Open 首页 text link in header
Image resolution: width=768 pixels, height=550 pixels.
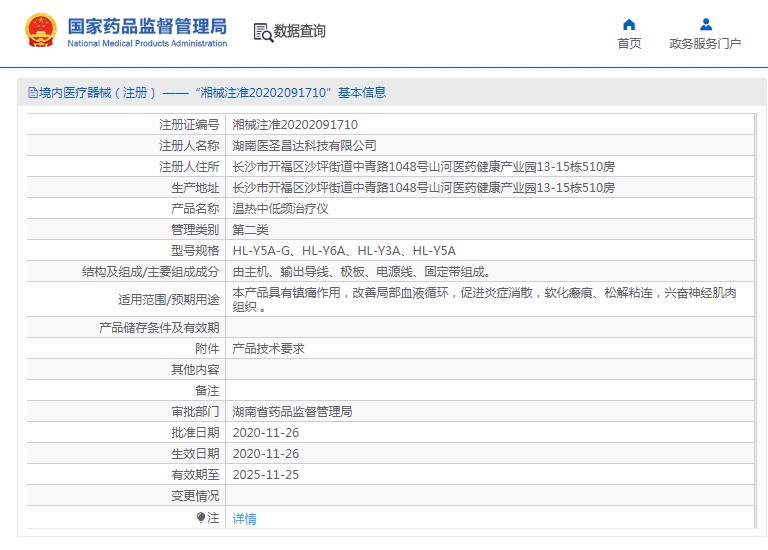click(629, 44)
